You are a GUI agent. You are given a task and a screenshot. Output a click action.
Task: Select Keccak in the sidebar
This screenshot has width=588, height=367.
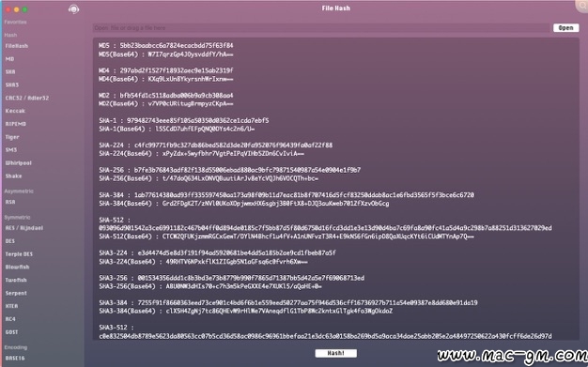[15, 111]
